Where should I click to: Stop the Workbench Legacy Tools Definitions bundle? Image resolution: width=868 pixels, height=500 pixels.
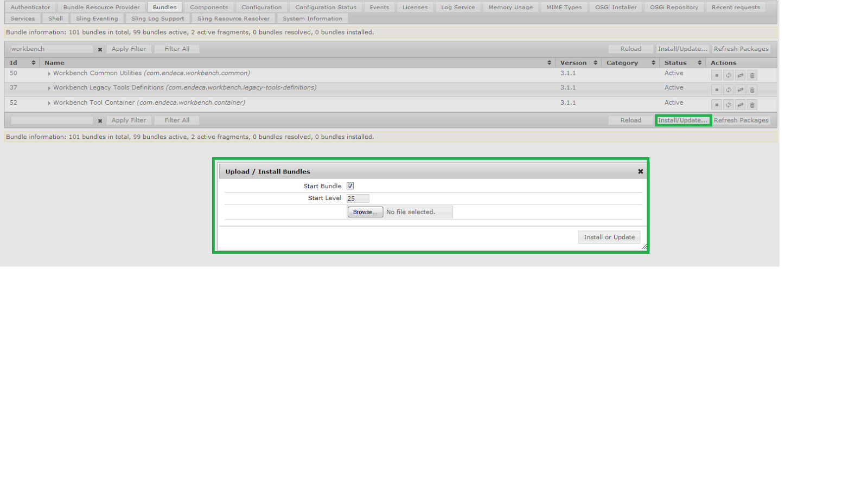point(716,89)
